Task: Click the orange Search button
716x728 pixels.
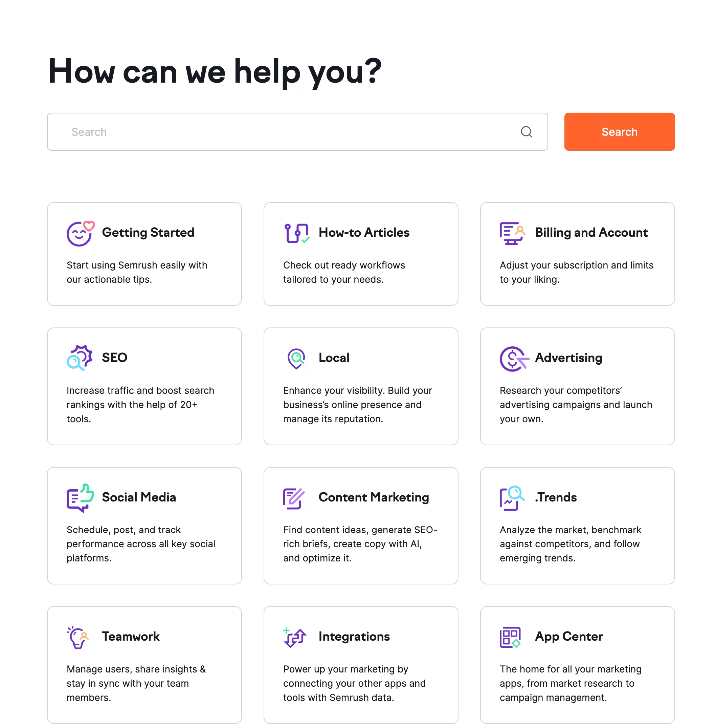Action: (x=619, y=130)
